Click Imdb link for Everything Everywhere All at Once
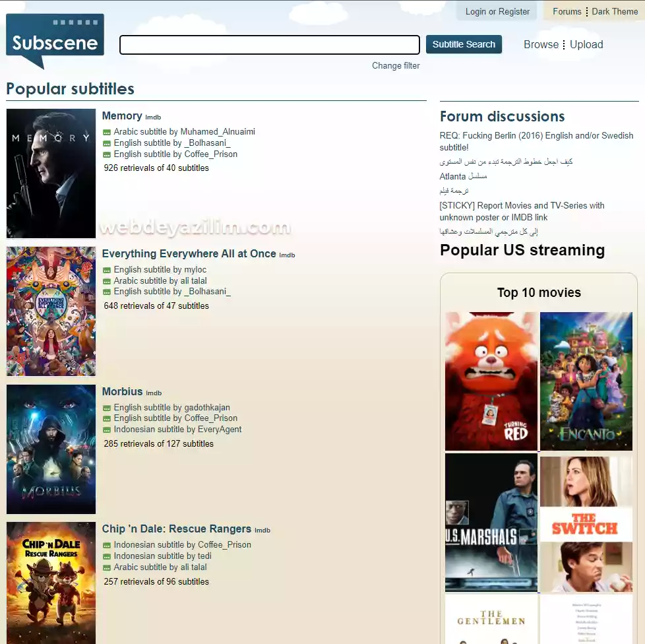 click(287, 255)
